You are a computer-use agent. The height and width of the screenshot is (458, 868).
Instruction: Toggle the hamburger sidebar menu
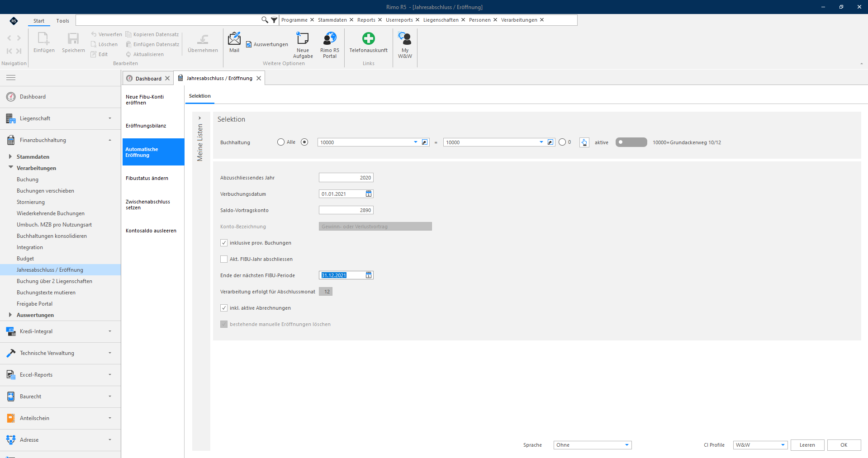[x=11, y=78]
